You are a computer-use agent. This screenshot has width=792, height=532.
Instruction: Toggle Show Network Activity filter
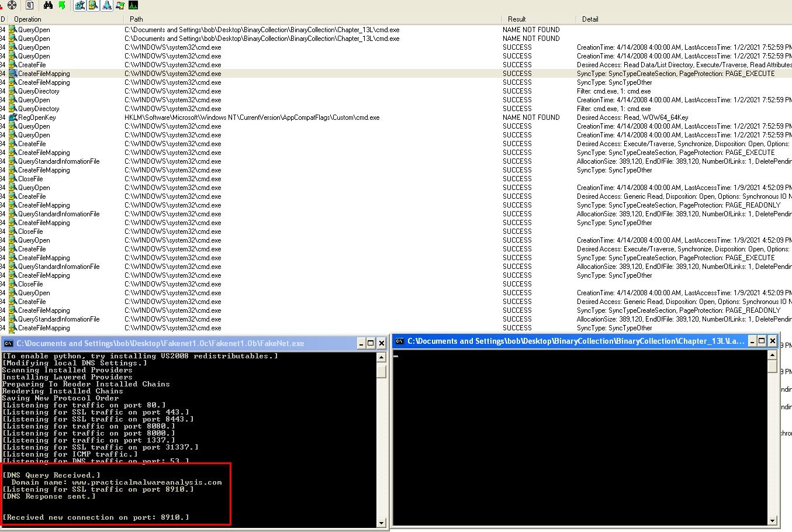[107, 5]
